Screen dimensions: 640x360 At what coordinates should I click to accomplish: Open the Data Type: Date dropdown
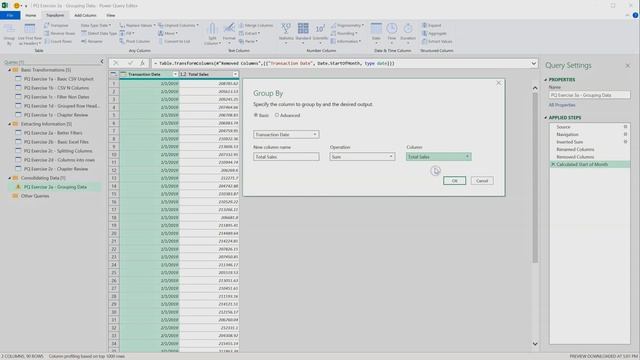coord(96,25)
